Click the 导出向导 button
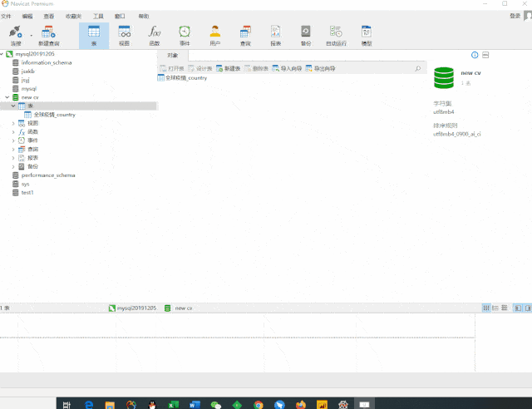The image size is (532, 409). pyautogui.click(x=320, y=68)
